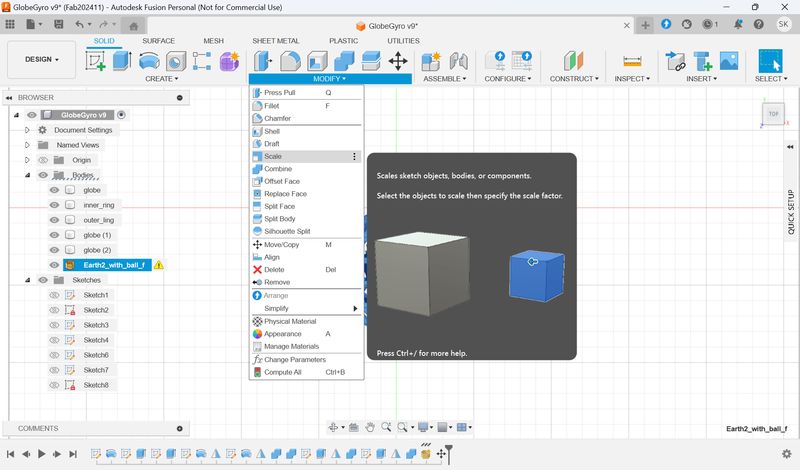The width and height of the screenshot is (800, 470).
Task: Select the Offset Face toolbar icon
Action: coord(371,61)
